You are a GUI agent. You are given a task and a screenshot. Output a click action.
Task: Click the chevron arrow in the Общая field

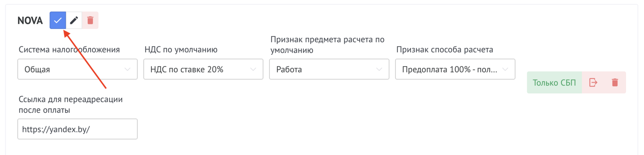click(127, 69)
